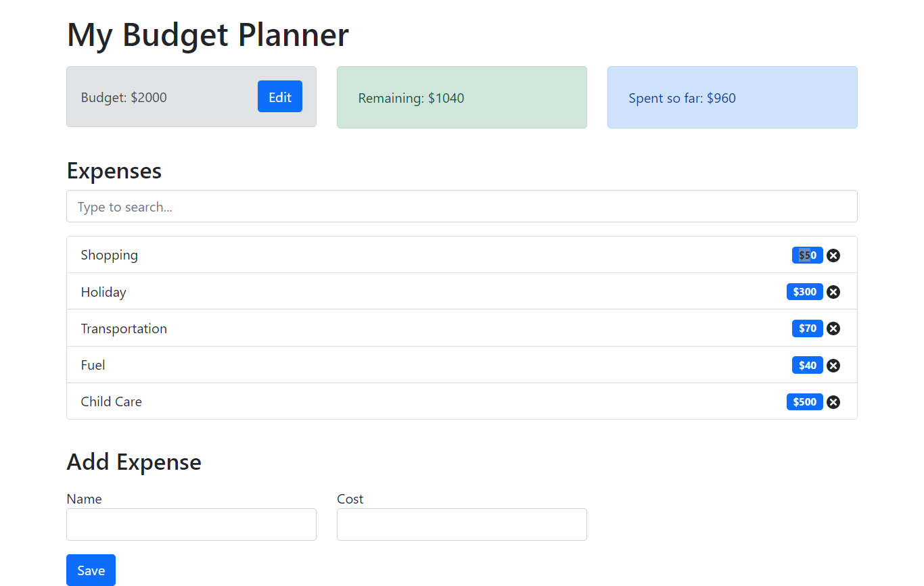The image size is (924, 586).
Task: Remove the Holiday expense
Action: point(833,291)
